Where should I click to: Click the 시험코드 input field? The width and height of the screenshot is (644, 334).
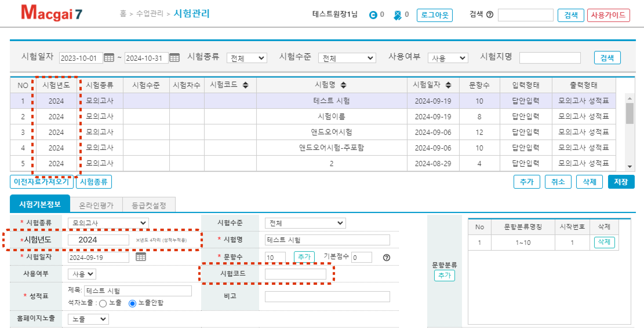point(295,274)
